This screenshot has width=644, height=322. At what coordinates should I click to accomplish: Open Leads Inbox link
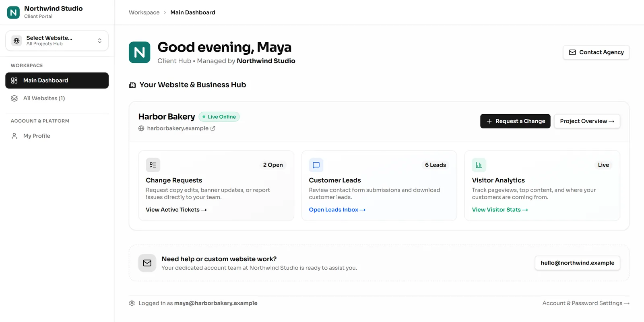pos(337,210)
